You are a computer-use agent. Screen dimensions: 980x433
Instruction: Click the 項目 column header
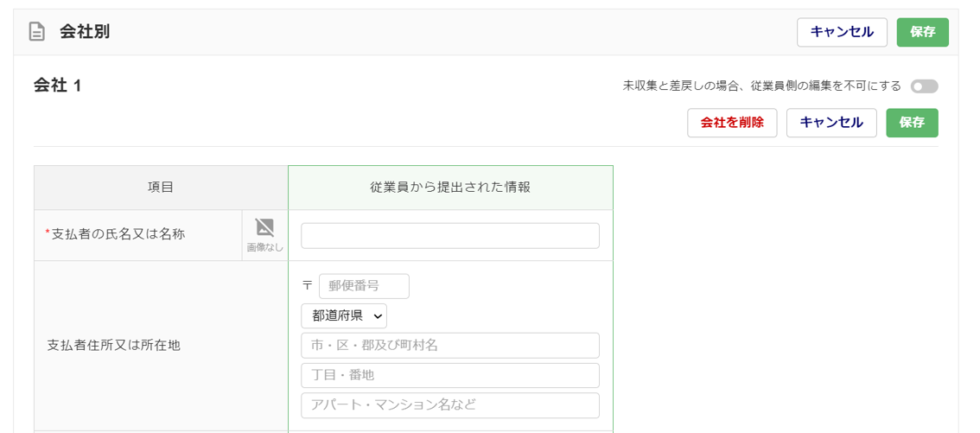[x=161, y=188]
